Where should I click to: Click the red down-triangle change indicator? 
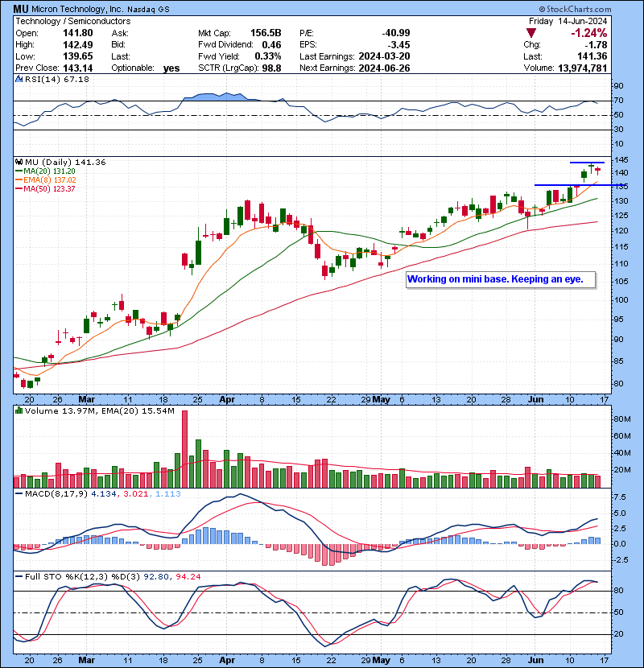click(x=530, y=33)
